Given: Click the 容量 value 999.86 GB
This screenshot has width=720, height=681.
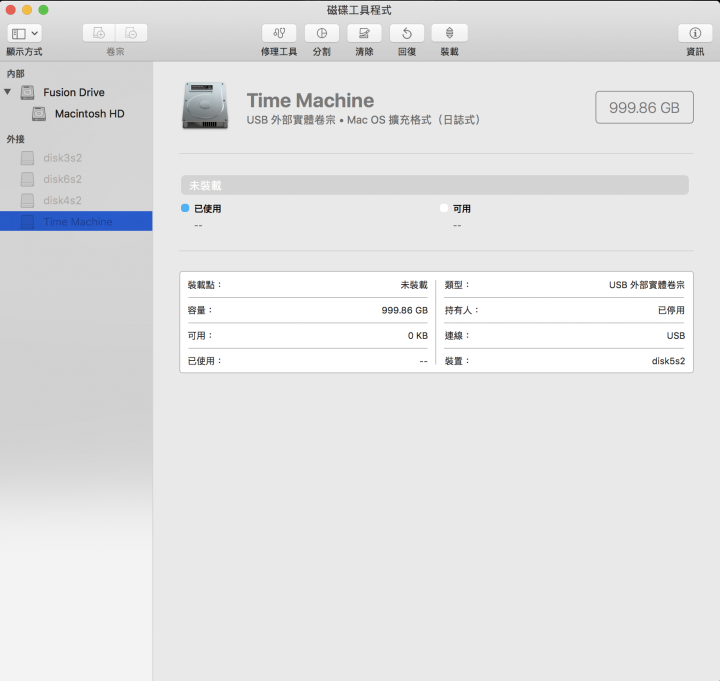Looking at the screenshot, I should pyautogui.click(x=405, y=310).
